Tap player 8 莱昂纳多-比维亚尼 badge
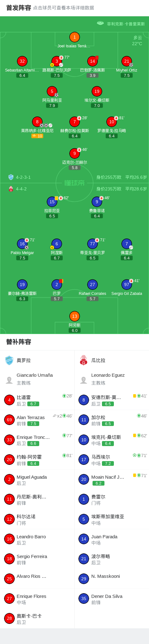Screen dimensions: 149x644 pyautogui.click(x=37, y=122)
